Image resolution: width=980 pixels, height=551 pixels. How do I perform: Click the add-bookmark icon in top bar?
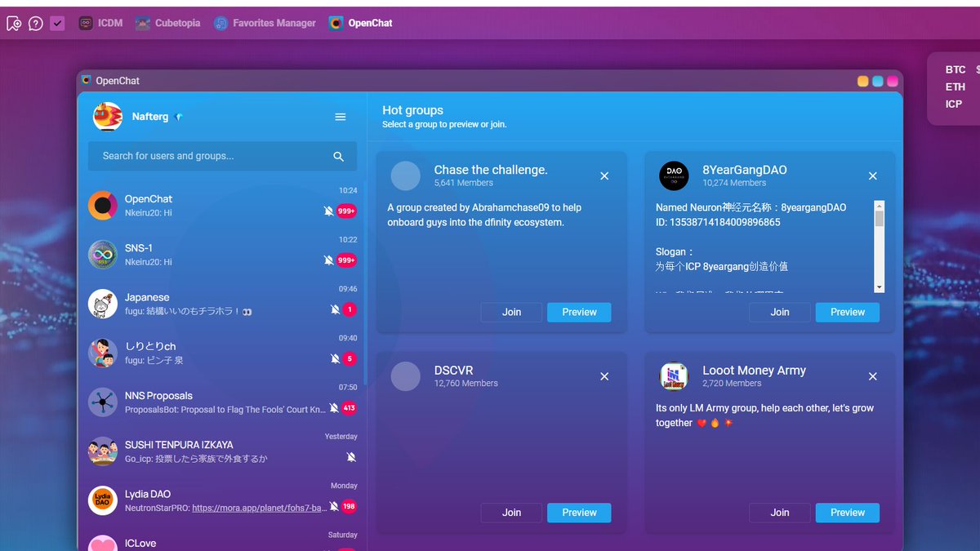tap(14, 23)
